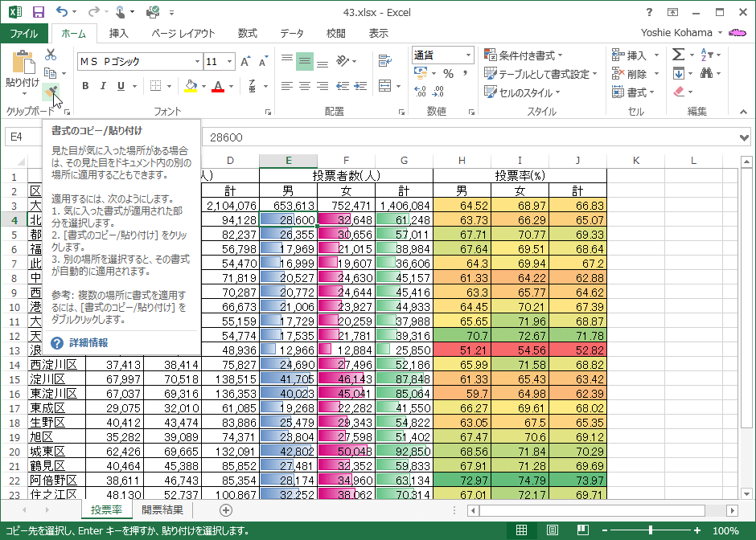The image size is (756, 540).
Task: Add a new sheet with plus button
Action: (x=226, y=510)
